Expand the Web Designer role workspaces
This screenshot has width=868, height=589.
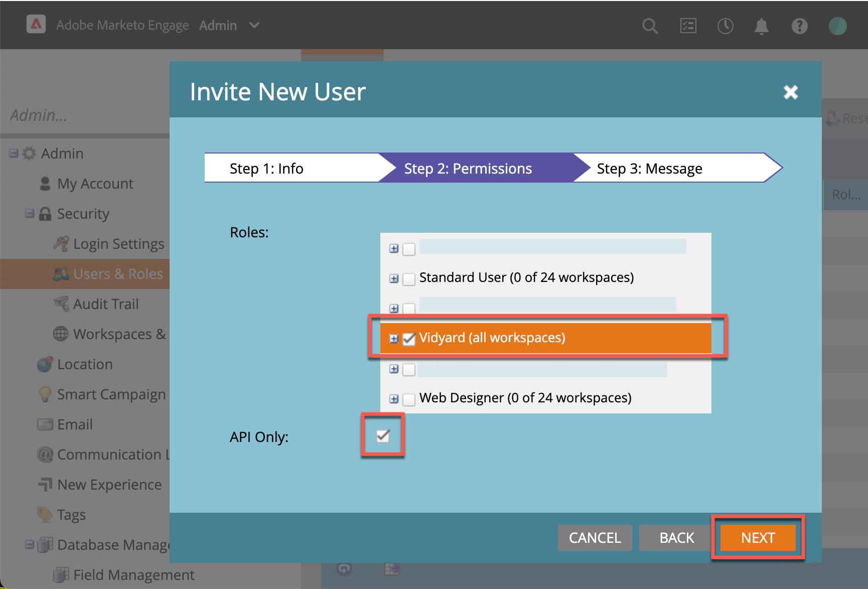[x=394, y=399]
